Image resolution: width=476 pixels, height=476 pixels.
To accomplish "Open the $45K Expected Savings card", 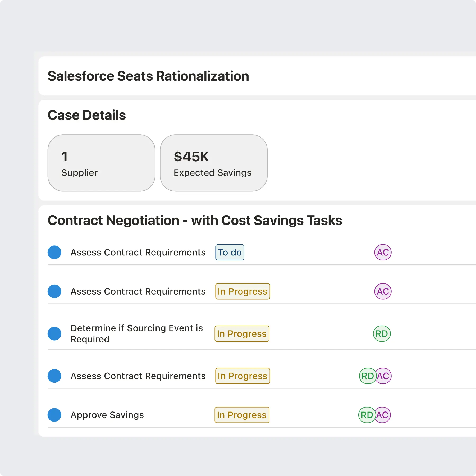I will [x=213, y=163].
